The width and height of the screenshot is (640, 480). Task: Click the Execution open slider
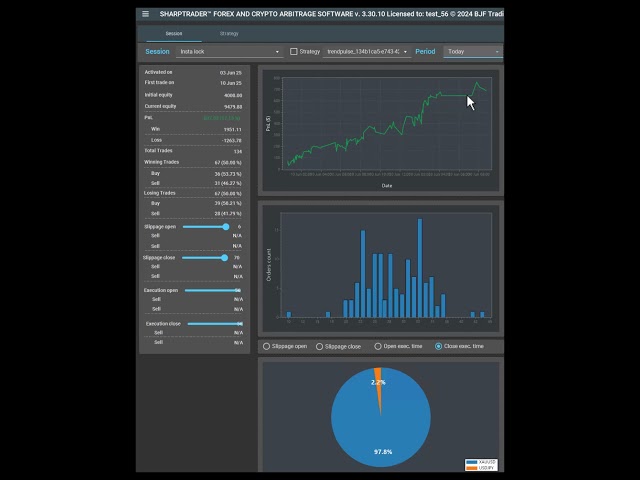tap(213, 290)
